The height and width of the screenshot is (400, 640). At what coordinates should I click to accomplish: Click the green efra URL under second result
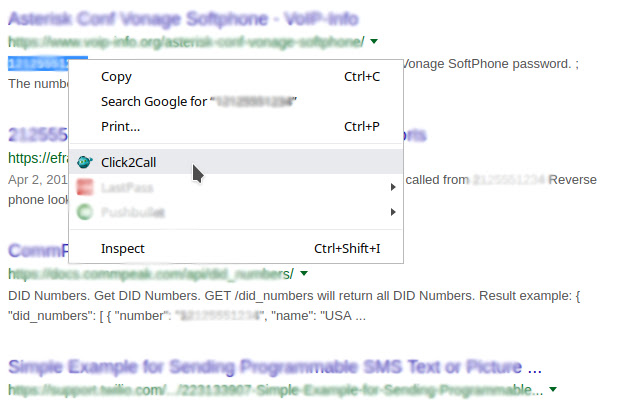pyautogui.click(x=36, y=158)
